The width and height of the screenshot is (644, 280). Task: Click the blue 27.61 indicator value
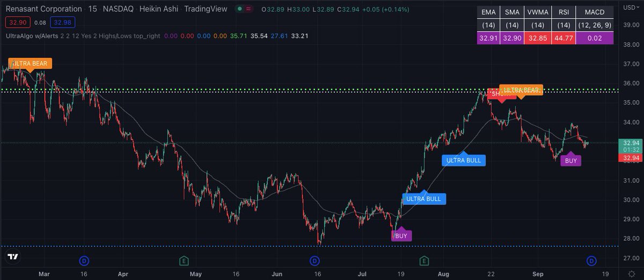point(280,36)
